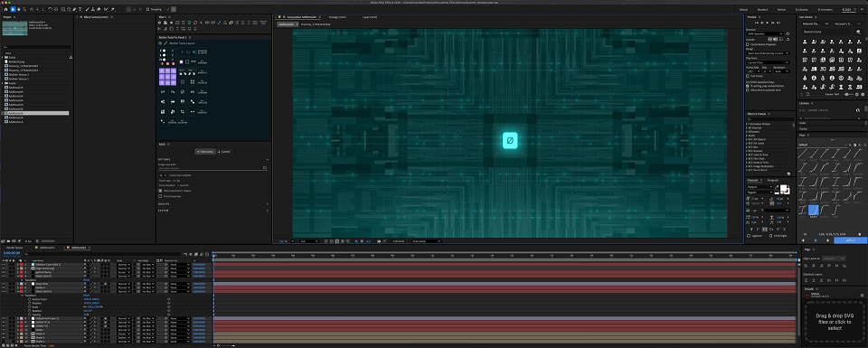Enable the Cache Before Playback checkbox
This screenshot has width=868, height=348.
748,44
